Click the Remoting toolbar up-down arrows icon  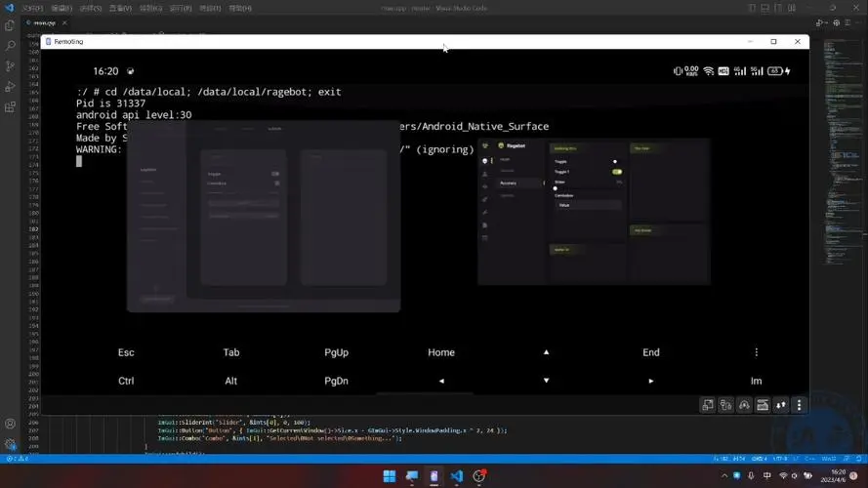[780, 406]
